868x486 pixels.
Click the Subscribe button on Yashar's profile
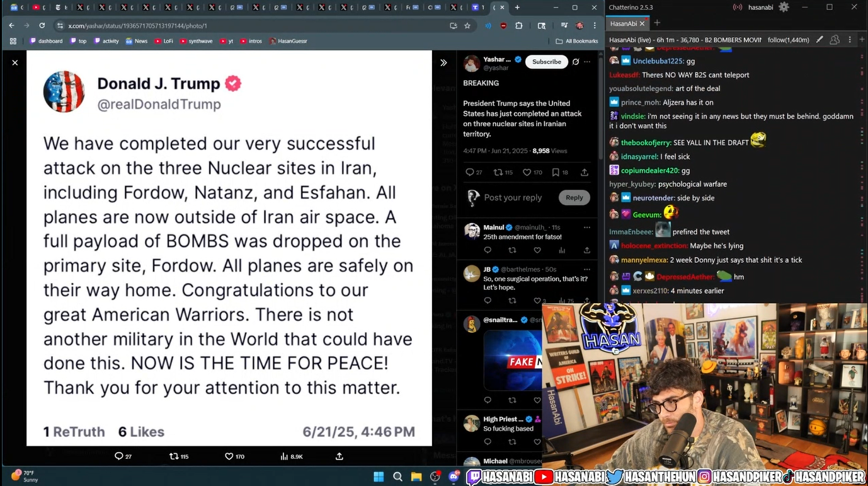547,62
